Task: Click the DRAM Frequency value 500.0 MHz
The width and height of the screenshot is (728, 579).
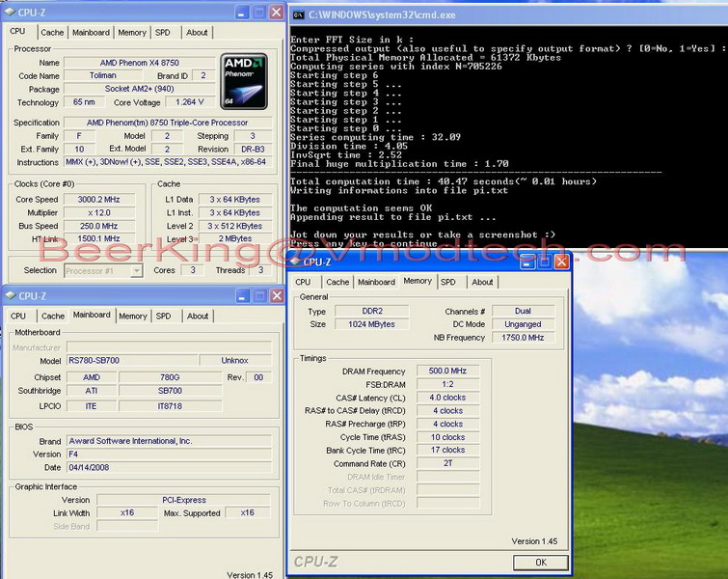Action: tap(448, 371)
